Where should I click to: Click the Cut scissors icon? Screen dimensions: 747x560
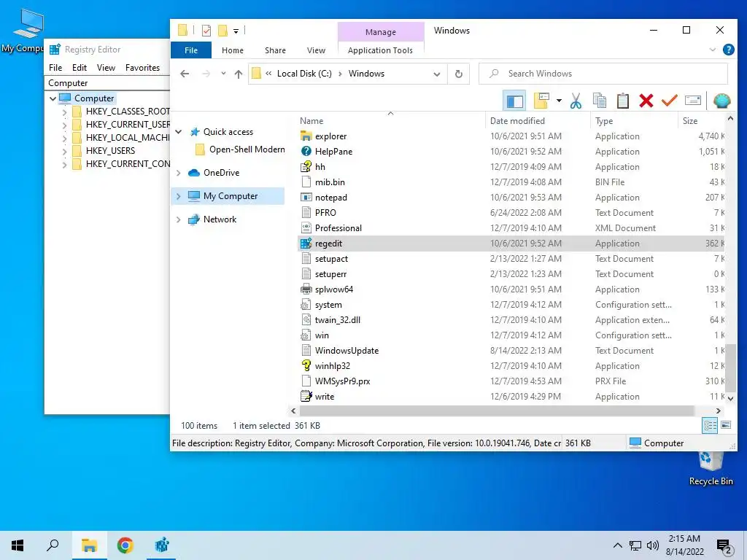point(576,101)
